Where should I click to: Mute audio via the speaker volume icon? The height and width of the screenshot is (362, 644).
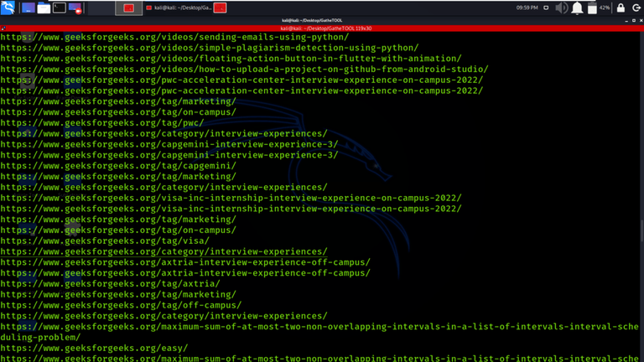coord(561,8)
